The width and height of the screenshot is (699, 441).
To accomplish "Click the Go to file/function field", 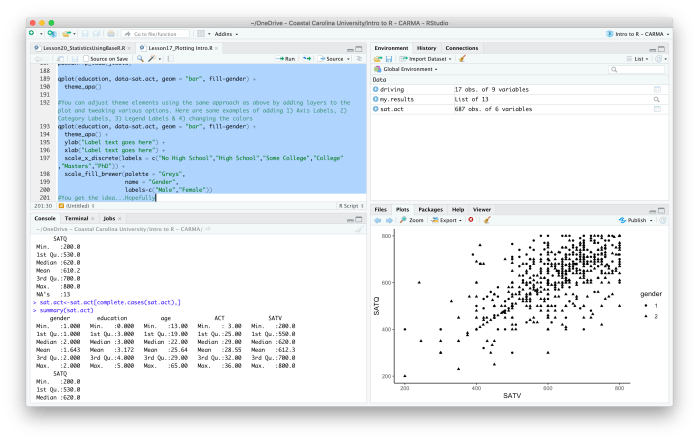I will (154, 34).
